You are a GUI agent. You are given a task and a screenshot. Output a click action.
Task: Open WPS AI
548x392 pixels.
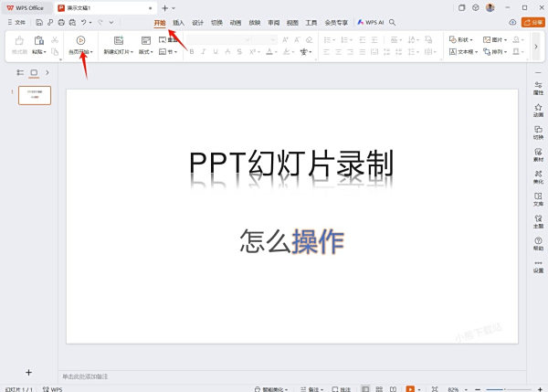click(371, 22)
